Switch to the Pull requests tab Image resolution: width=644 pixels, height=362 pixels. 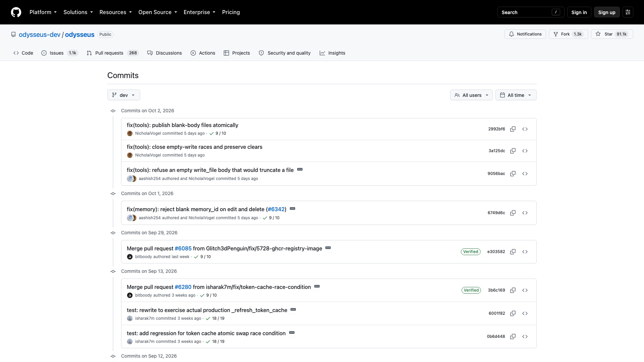(112, 53)
